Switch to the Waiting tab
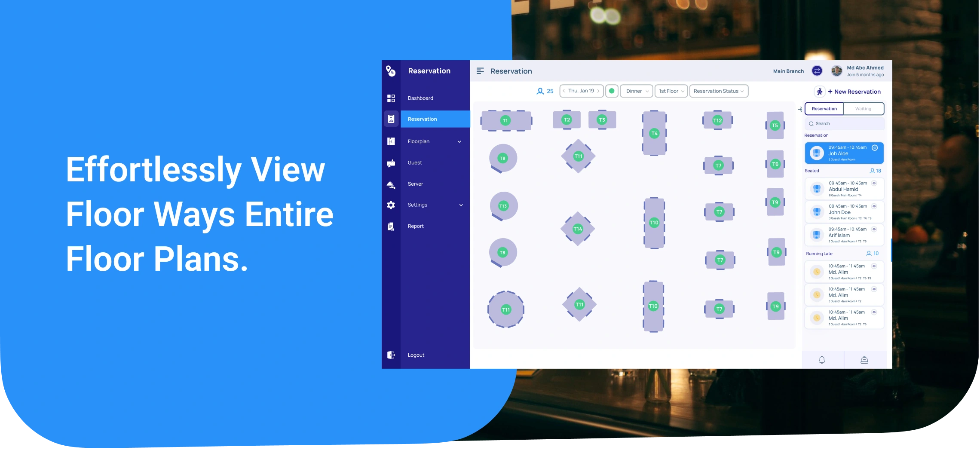The width and height of the screenshot is (980, 450). (863, 109)
